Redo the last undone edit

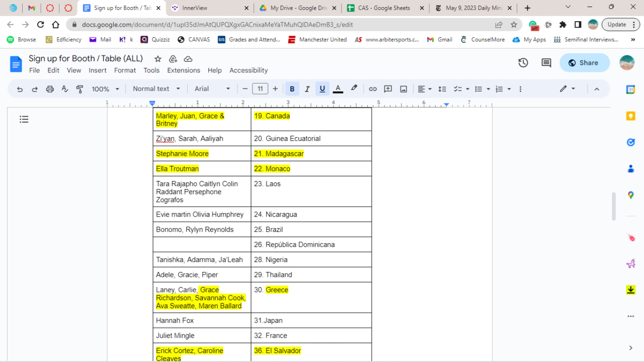(x=35, y=89)
